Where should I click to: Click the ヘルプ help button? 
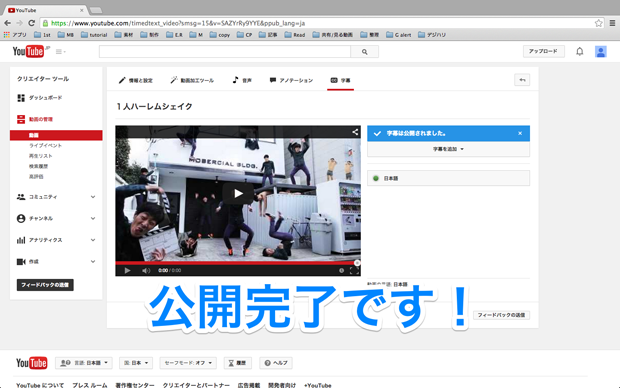tap(276, 363)
